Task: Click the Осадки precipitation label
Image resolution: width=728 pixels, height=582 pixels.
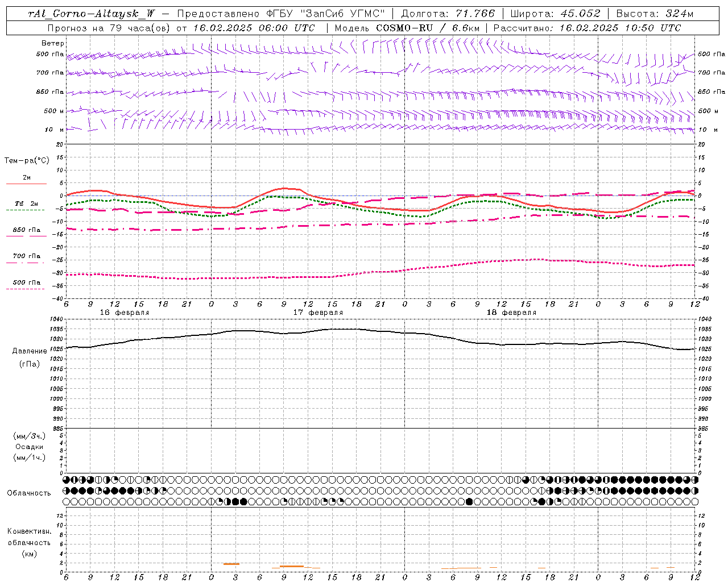Action: [30, 447]
